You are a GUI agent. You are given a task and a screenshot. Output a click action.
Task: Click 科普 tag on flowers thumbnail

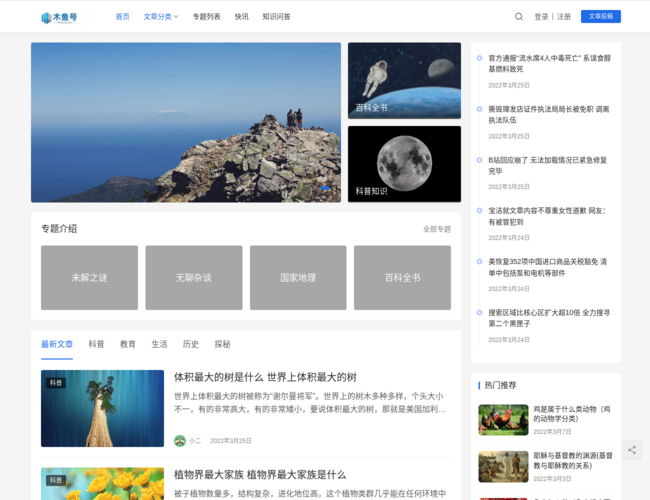[x=56, y=480]
